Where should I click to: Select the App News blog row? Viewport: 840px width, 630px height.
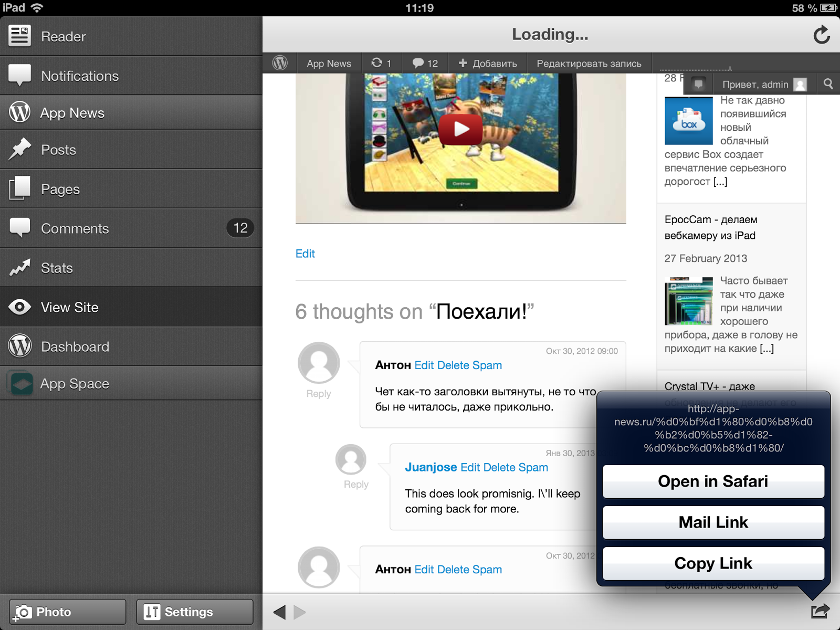[131, 112]
